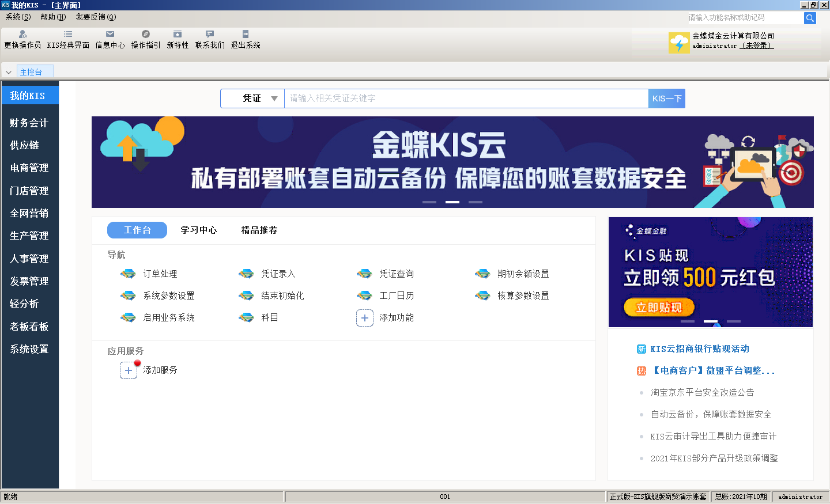Viewport: 830px width, 504px height.
Task: Click the search magnifier icon at top right
Action: point(810,18)
